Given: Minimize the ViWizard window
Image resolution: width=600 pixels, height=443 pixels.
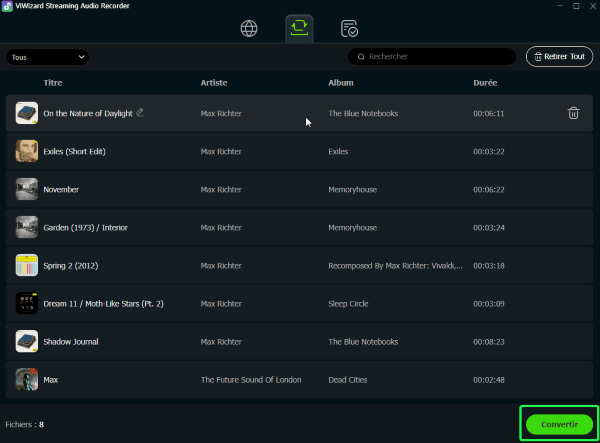Looking at the screenshot, I should tap(559, 6).
